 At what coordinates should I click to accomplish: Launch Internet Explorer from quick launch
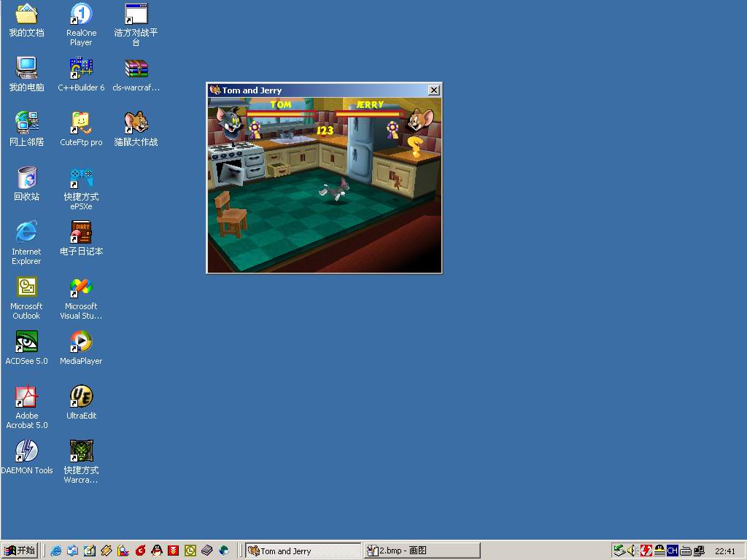coord(55,551)
